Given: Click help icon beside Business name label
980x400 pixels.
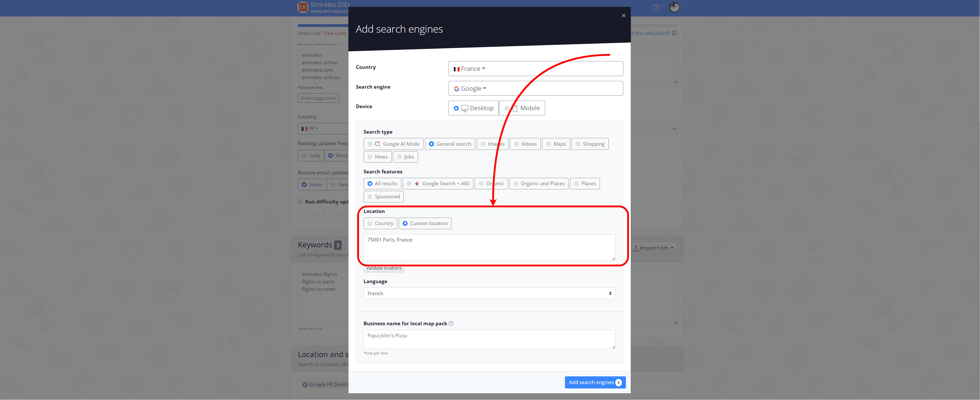Looking at the screenshot, I should click(451, 324).
